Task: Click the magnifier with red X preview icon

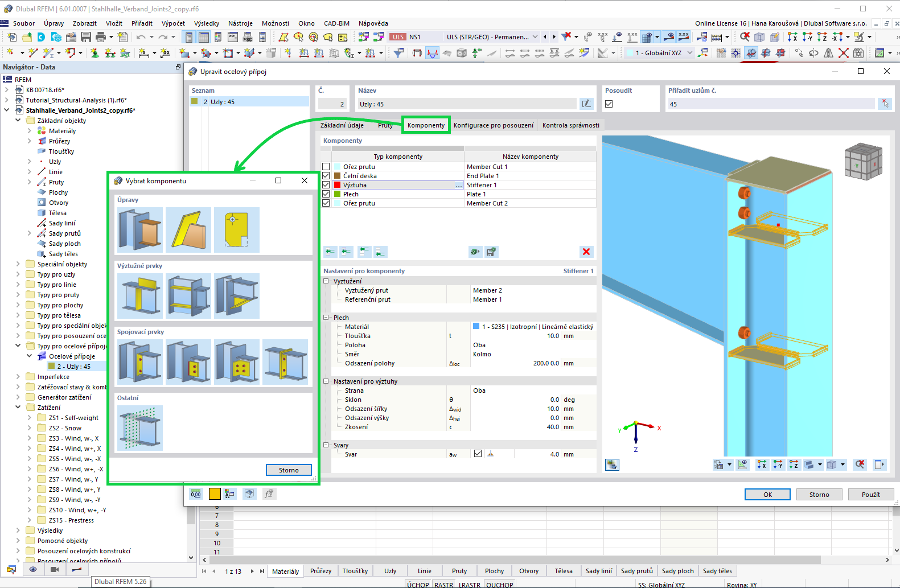Action: point(860,464)
